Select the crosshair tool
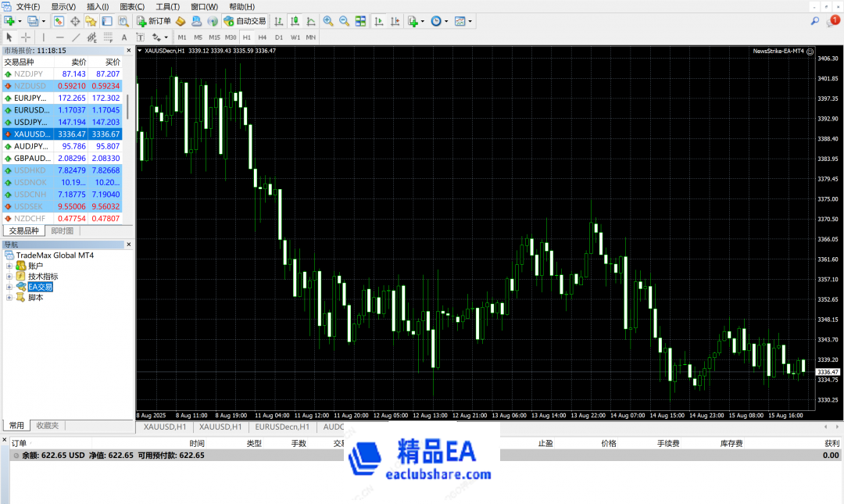 click(x=25, y=38)
